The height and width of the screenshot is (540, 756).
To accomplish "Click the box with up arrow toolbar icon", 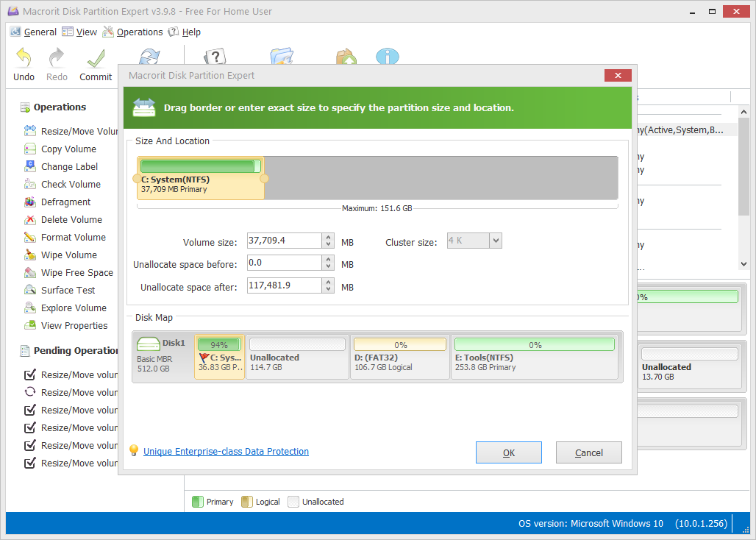I will (x=346, y=57).
